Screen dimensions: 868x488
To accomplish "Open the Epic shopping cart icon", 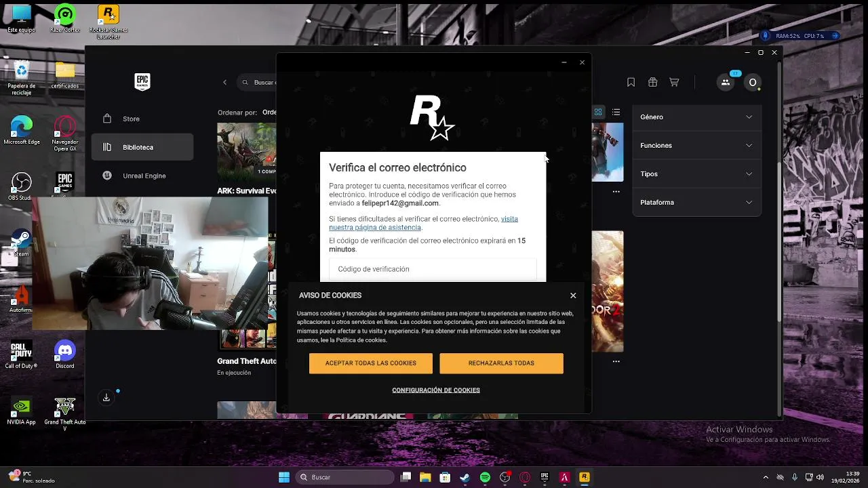I will tap(674, 82).
